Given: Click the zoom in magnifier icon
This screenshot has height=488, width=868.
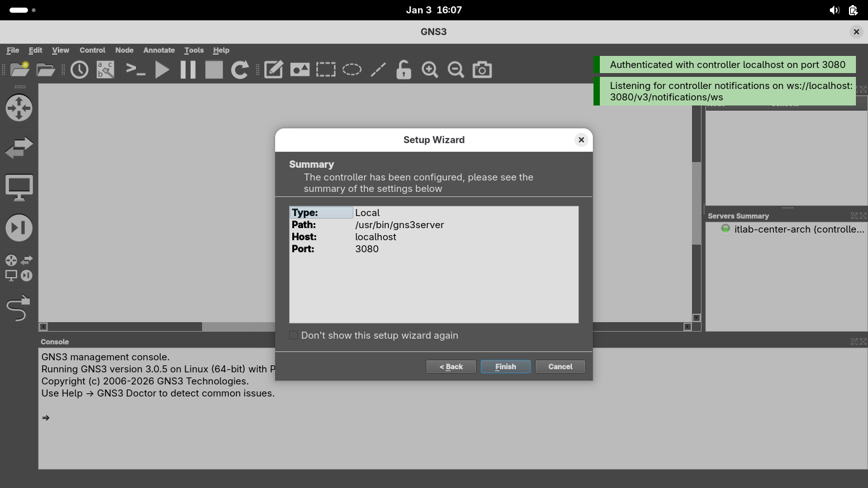Looking at the screenshot, I should [430, 69].
